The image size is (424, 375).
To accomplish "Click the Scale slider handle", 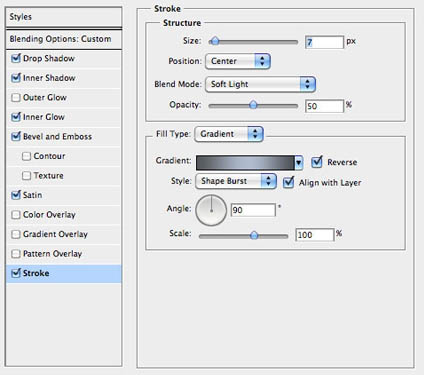I will click(254, 235).
